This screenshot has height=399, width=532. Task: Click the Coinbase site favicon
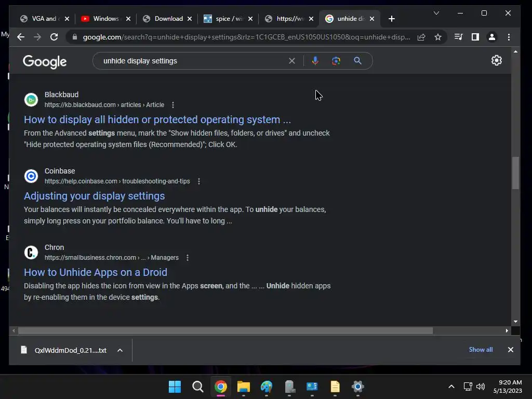31,176
